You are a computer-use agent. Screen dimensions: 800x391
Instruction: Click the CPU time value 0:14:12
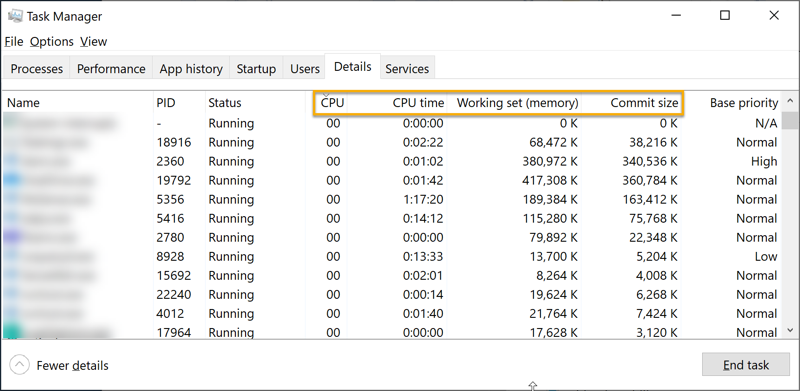(423, 218)
